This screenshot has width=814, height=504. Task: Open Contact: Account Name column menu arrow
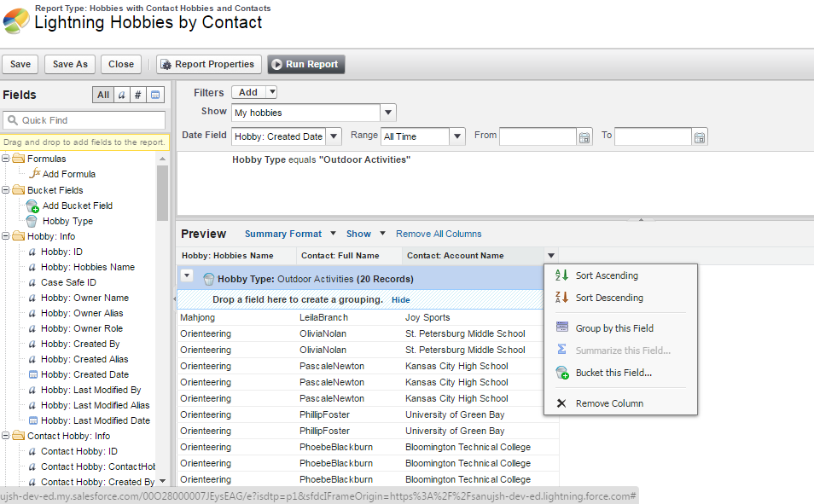click(551, 255)
